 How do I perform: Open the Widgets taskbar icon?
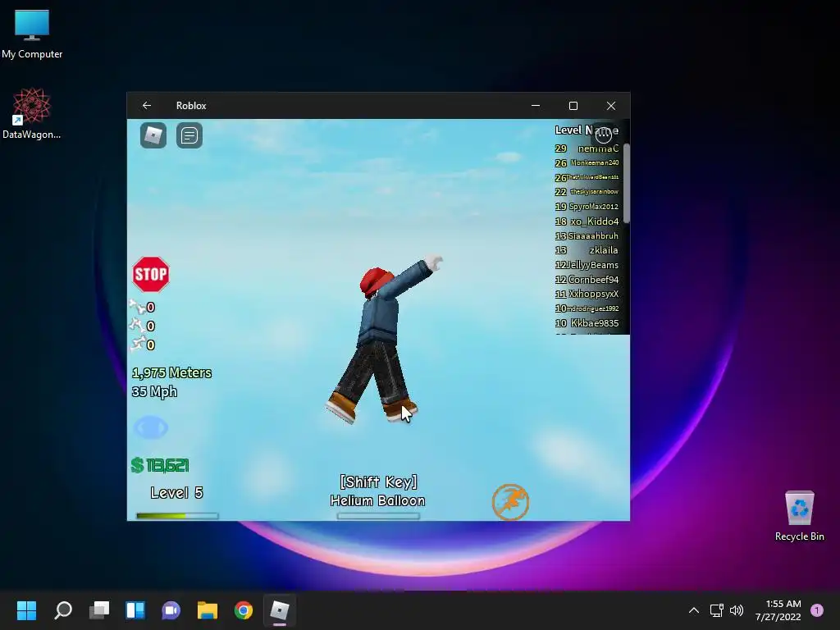coord(135,610)
